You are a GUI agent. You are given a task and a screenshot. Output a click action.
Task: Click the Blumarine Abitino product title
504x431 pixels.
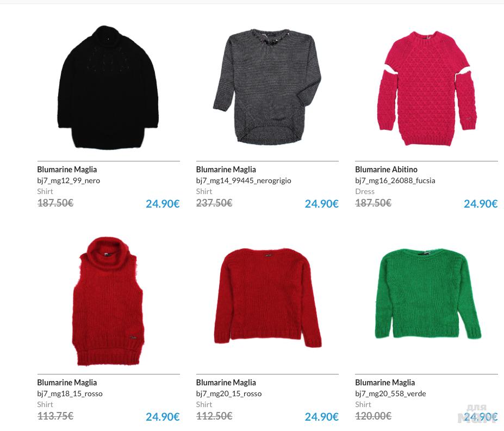click(x=386, y=170)
